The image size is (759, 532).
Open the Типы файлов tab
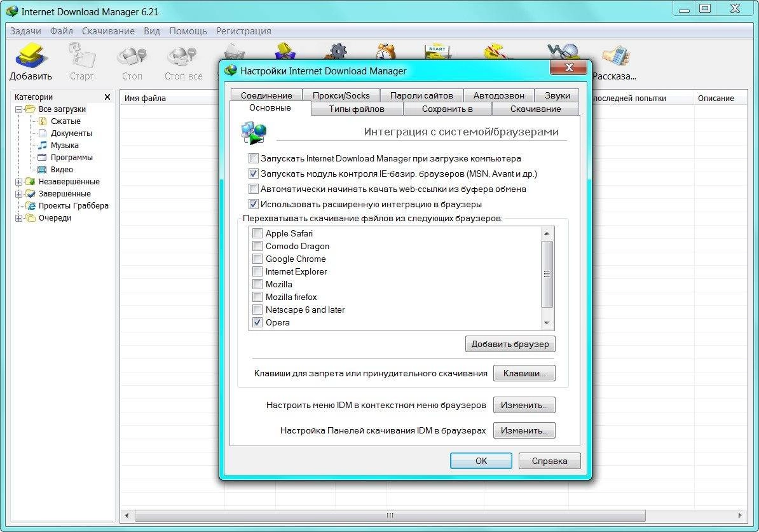tap(356, 109)
